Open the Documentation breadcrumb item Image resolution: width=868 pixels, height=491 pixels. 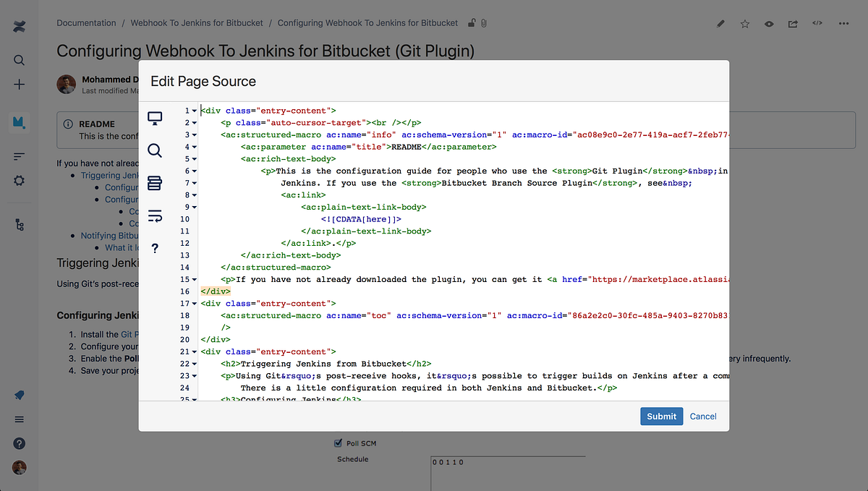pyautogui.click(x=86, y=22)
